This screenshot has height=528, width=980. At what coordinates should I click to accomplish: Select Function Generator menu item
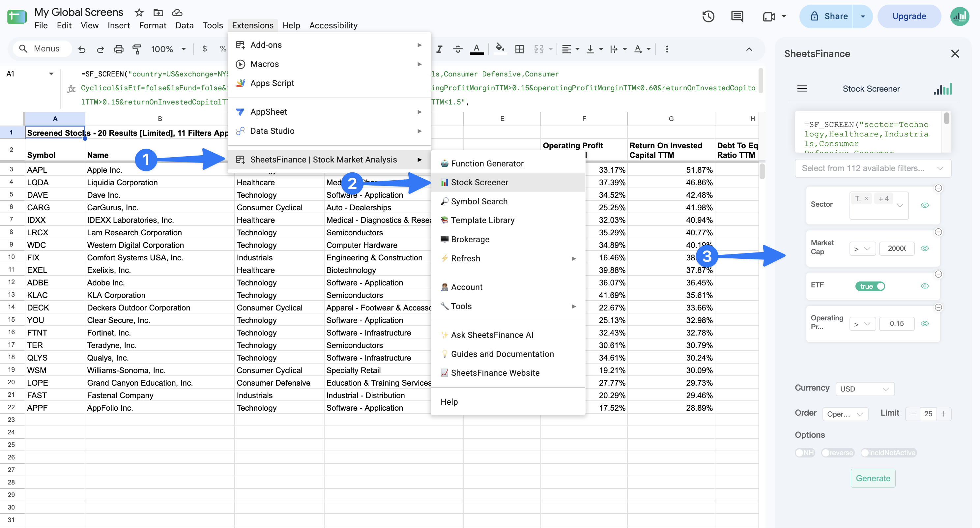pyautogui.click(x=507, y=163)
